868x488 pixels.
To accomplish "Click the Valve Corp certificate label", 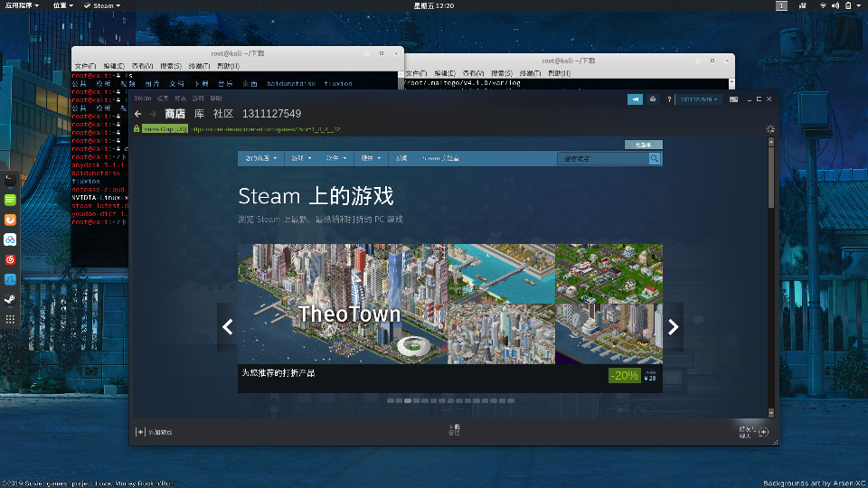I will [x=165, y=129].
